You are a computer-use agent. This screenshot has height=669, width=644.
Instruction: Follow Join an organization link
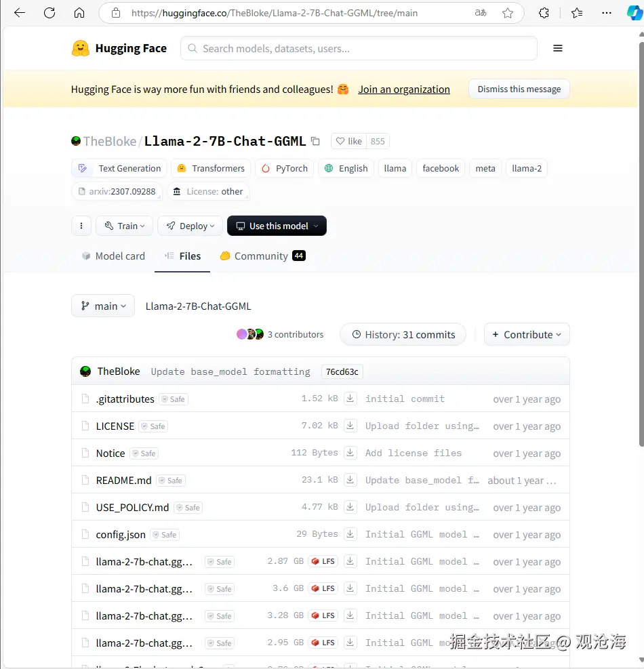click(404, 89)
